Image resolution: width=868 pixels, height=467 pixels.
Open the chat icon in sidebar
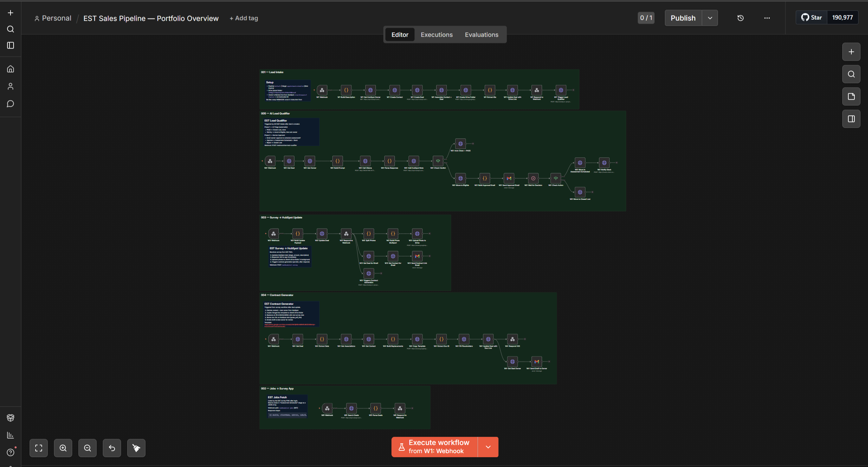pos(11,104)
